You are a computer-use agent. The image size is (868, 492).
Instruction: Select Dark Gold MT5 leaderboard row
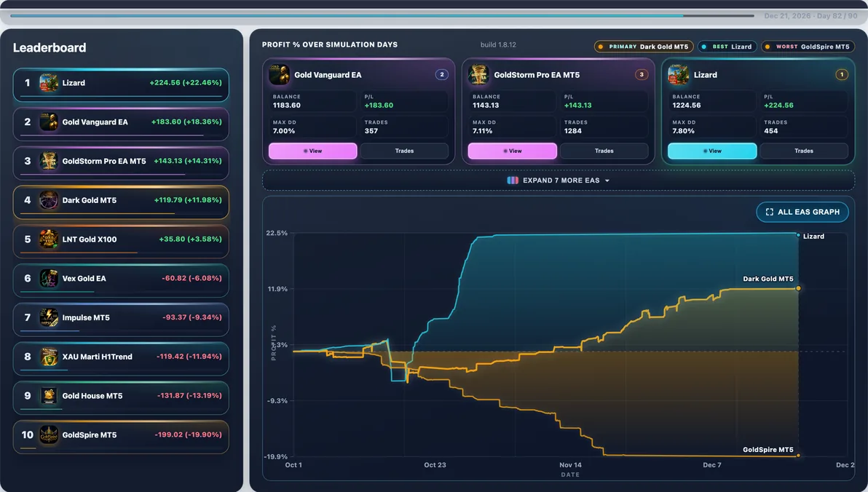[x=121, y=202]
